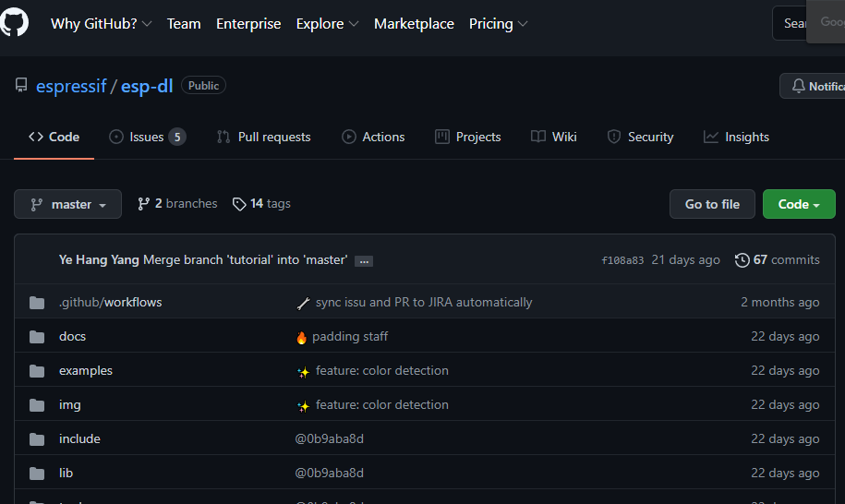Click the pencil emoji beside sync issu
845x504 pixels.
(x=304, y=303)
